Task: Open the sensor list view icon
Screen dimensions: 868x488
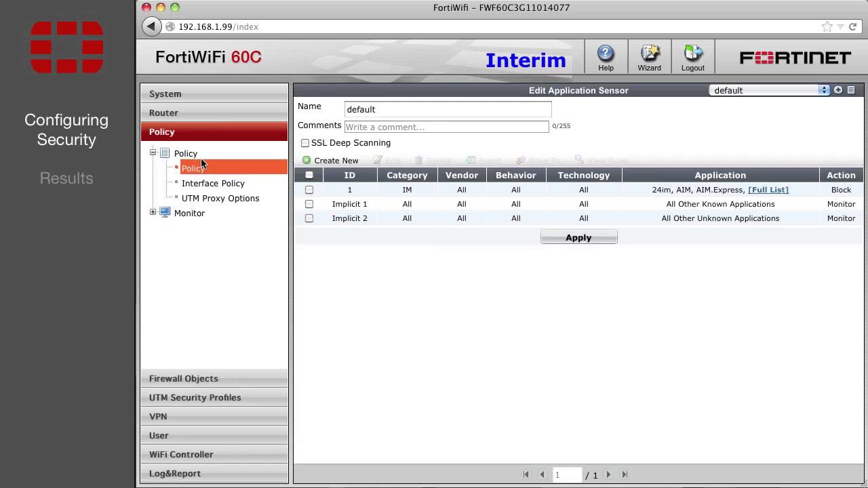Action: click(x=851, y=90)
